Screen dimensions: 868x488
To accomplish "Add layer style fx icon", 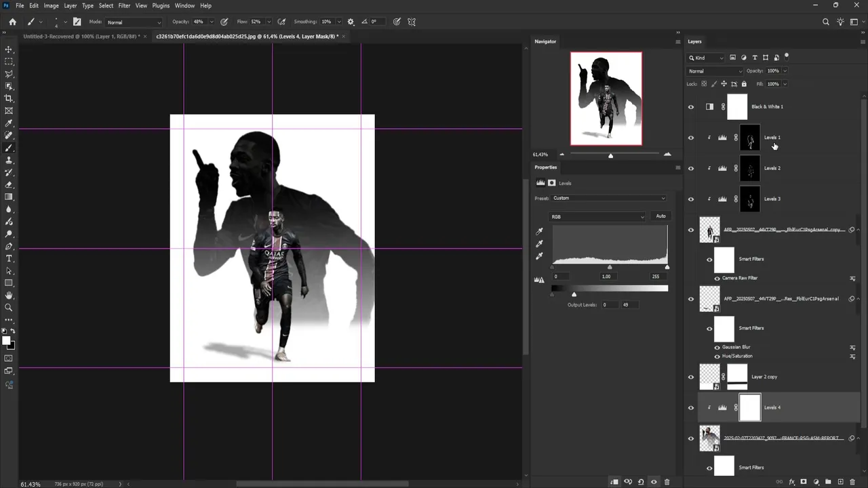I will [x=791, y=482].
